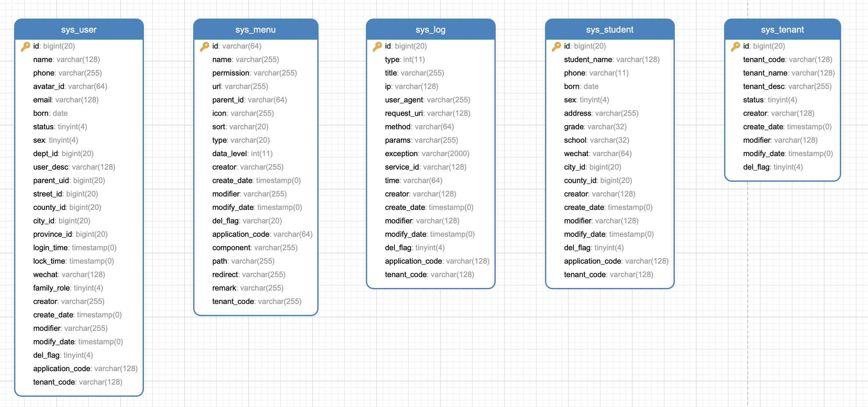Click the primary key icon in sys_log
This screenshot has height=407, width=868.
click(377, 46)
